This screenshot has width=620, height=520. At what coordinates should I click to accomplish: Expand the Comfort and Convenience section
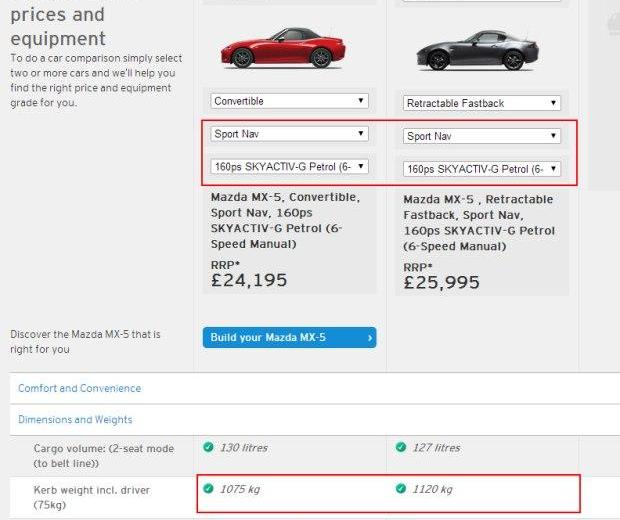point(80,388)
